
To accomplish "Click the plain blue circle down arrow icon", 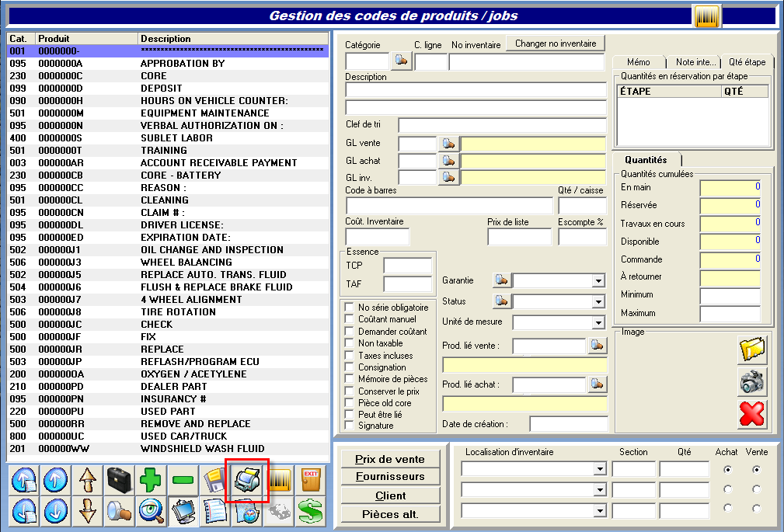I will tap(55, 512).
